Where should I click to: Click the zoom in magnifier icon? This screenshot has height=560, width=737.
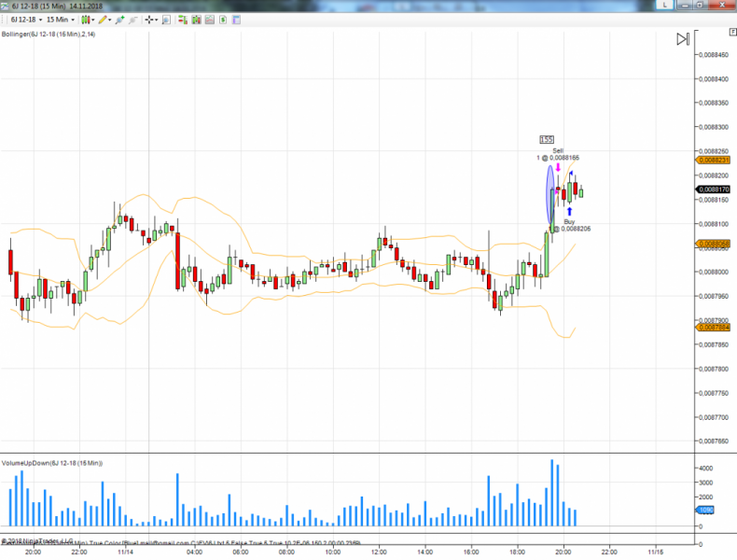tap(119, 20)
